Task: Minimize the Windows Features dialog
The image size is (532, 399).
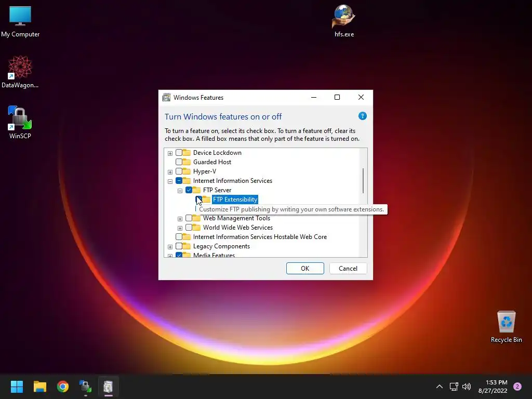Action: [x=314, y=97]
